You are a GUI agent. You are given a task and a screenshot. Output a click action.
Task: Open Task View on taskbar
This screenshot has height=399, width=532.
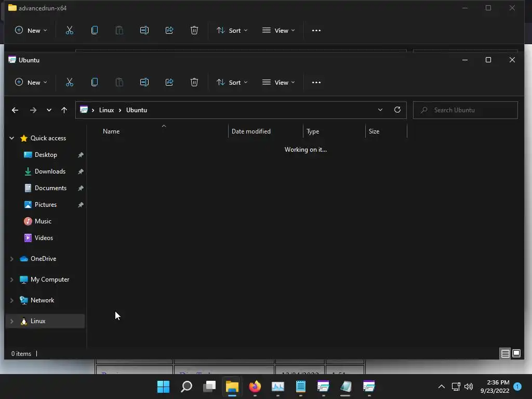pos(209,387)
